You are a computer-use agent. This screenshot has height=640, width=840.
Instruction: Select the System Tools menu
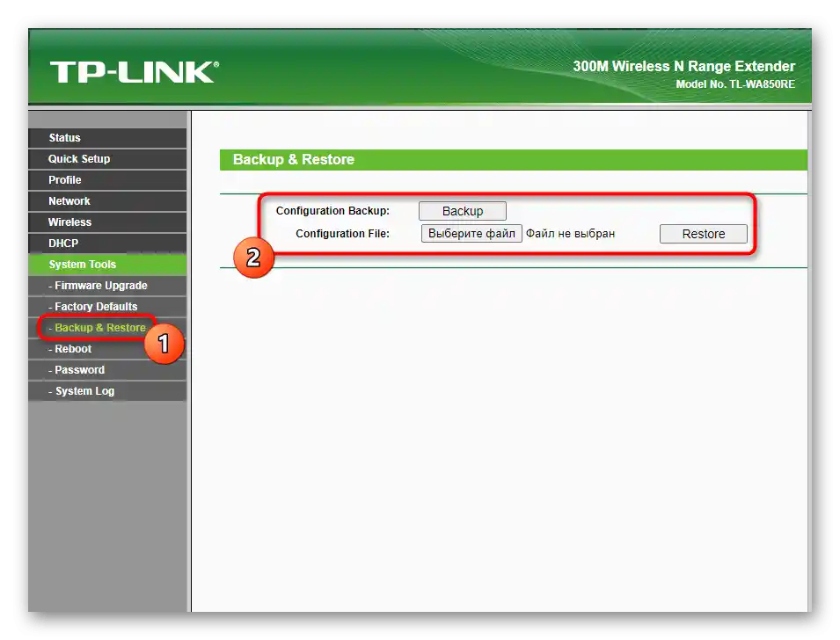pyautogui.click(x=107, y=264)
